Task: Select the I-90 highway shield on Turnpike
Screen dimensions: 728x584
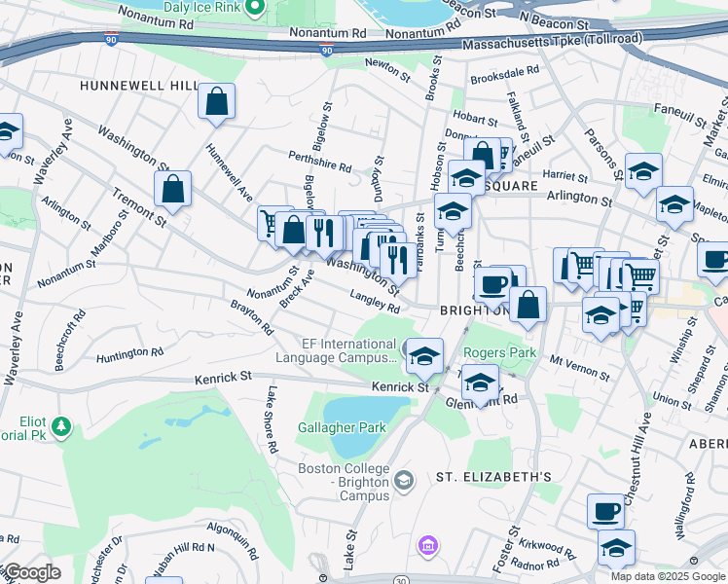Action: point(112,39)
